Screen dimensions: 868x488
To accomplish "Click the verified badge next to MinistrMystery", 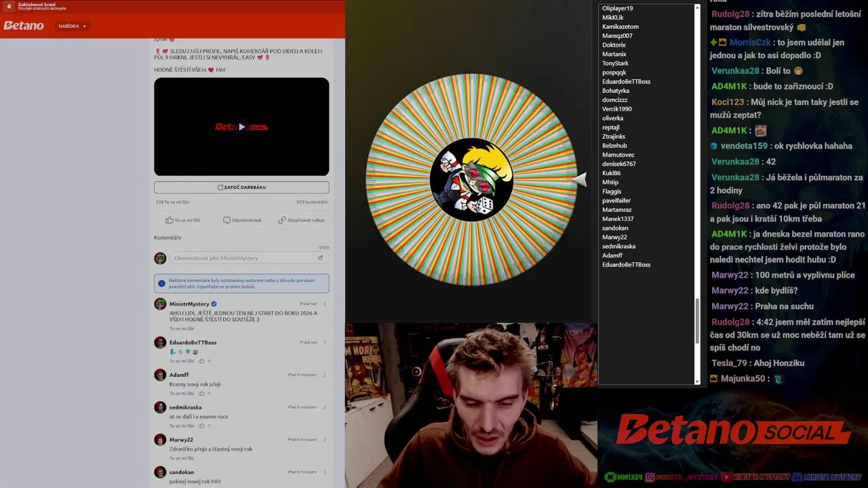I will pos(214,304).
